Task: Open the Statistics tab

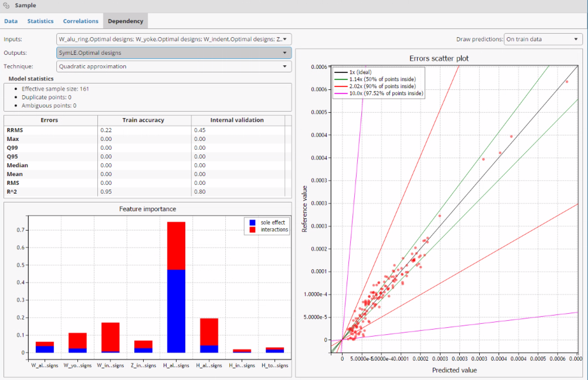Action: (40, 21)
